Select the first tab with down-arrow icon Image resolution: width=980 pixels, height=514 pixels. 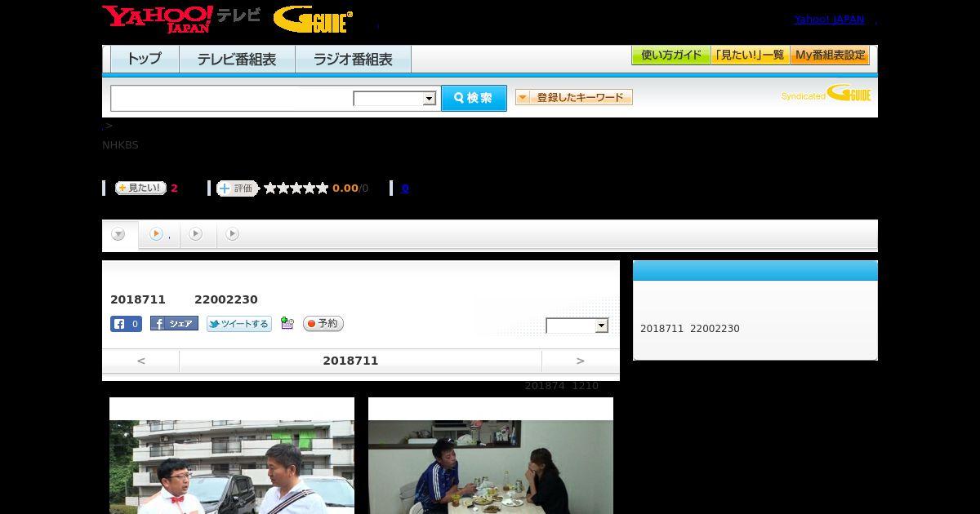tap(119, 235)
